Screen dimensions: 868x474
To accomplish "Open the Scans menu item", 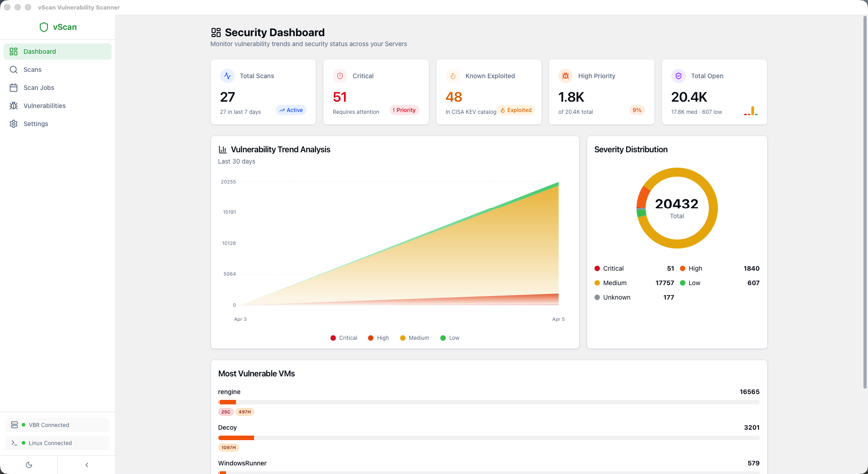I will (57, 70).
